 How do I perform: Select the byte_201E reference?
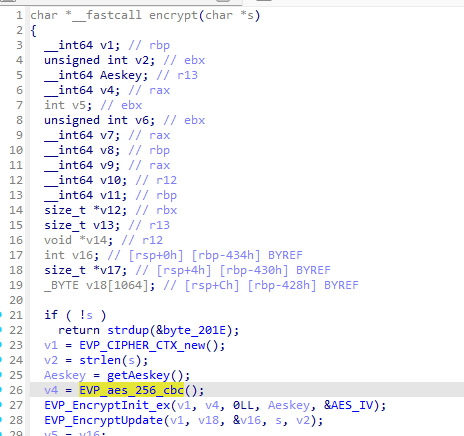click(194, 330)
